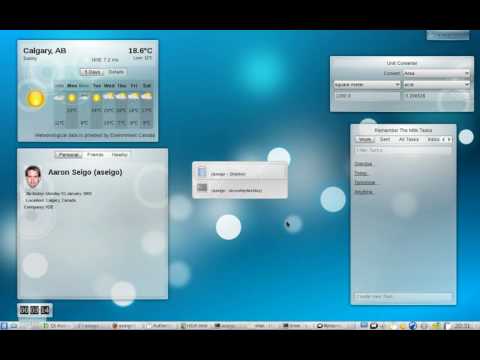Click the 20:31 clock in the panel
The height and width of the screenshot is (360, 480).
pyautogui.click(x=462, y=326)
